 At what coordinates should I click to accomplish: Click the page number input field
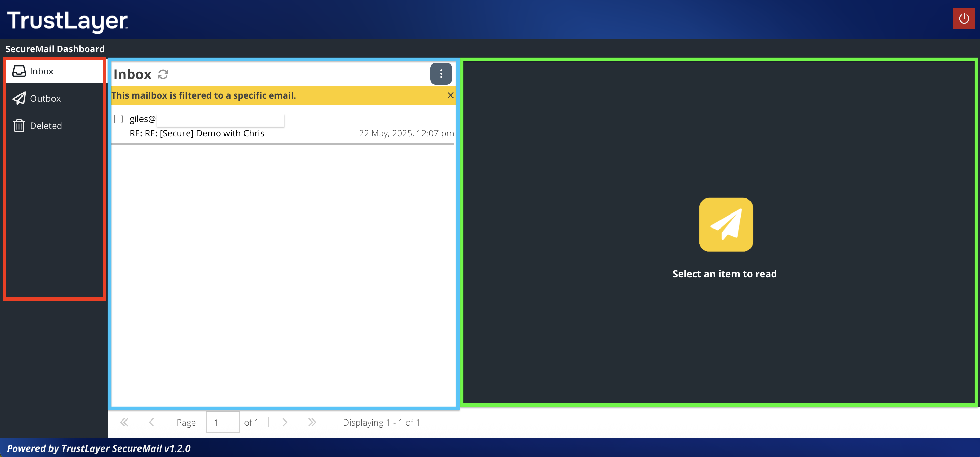[x=223, y=422]
